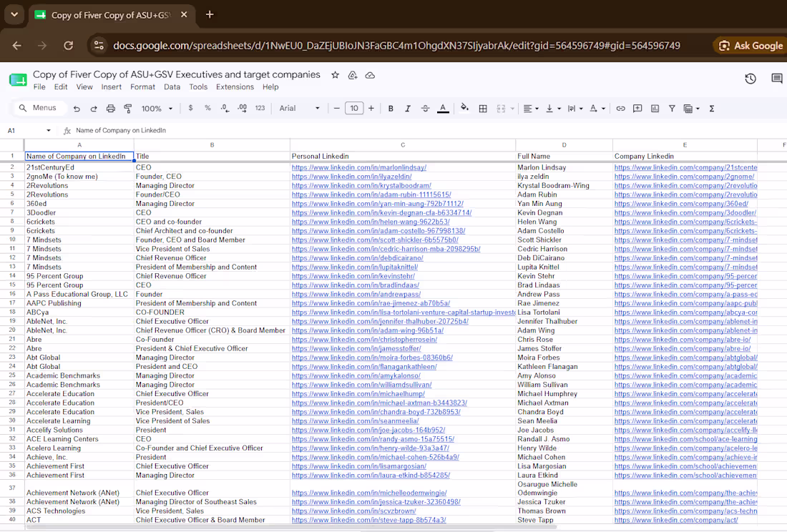Image resolution: width=787 pixels, height=532 pixels.
Task: Decrease font size with minus button
Action: pos(336,108)
